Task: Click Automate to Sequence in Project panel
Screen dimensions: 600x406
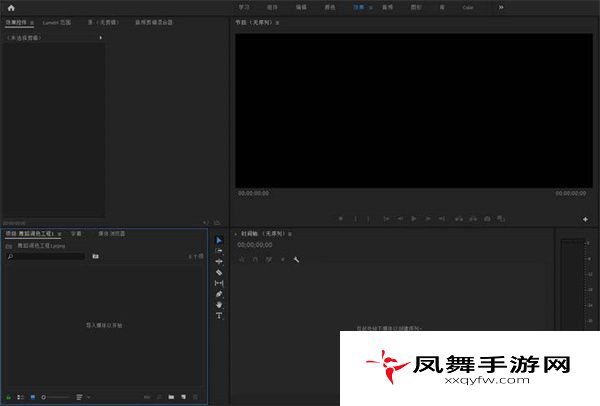Action: [147, 397]
